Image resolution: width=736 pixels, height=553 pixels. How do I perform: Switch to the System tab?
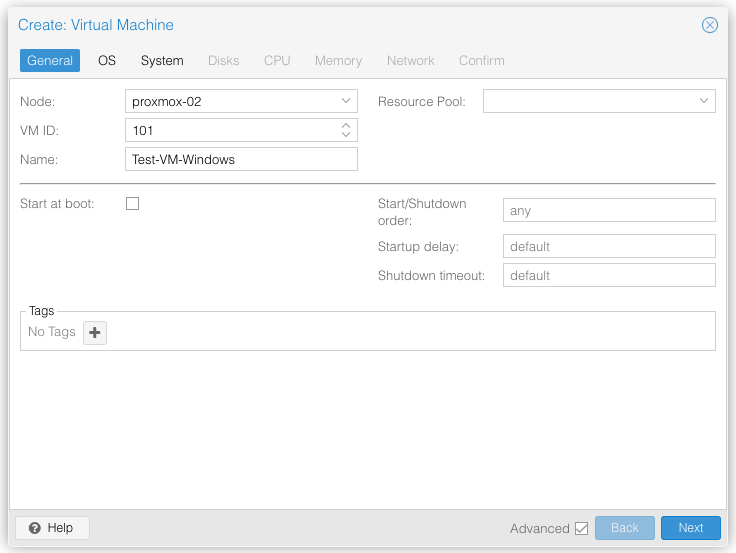(162, 60)
